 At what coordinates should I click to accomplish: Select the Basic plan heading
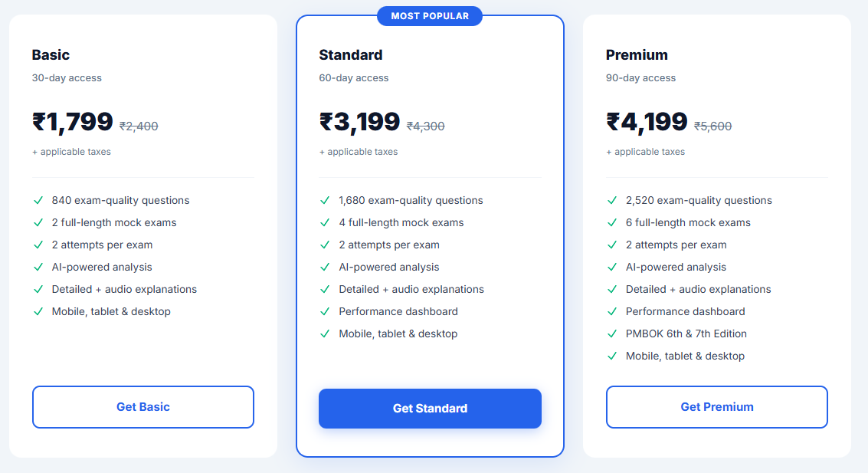click(x=51, y=55)
